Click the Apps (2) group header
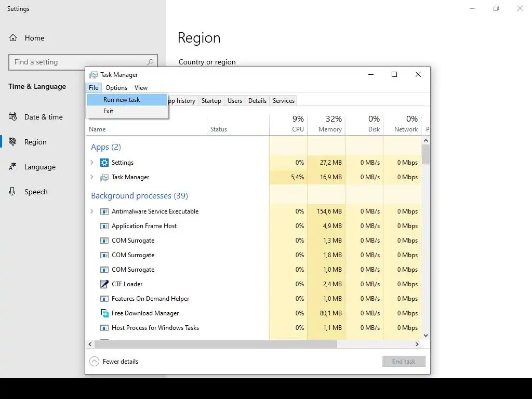 click(x=106, y=147)
